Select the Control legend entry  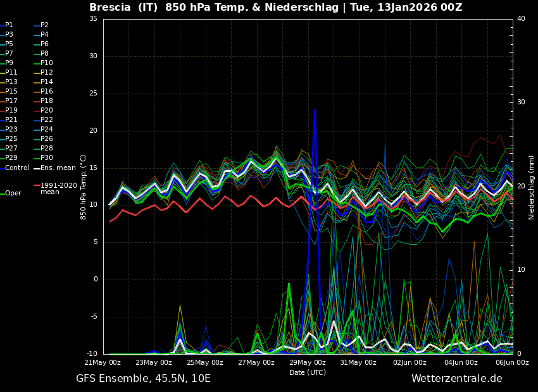coord(17,168)
